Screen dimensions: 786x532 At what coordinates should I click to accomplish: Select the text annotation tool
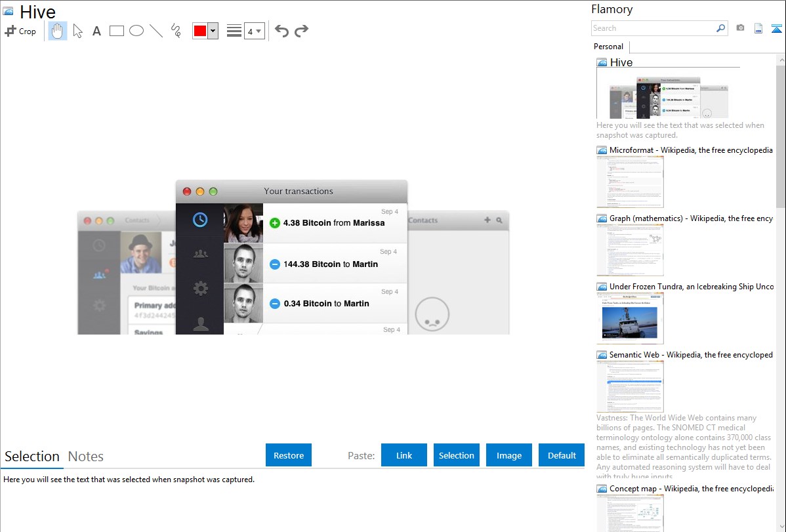point(96,31)
